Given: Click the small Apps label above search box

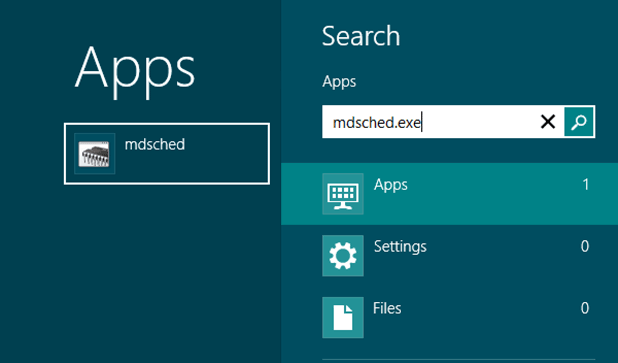Looking at the screenshot, I should click(339, 82).
